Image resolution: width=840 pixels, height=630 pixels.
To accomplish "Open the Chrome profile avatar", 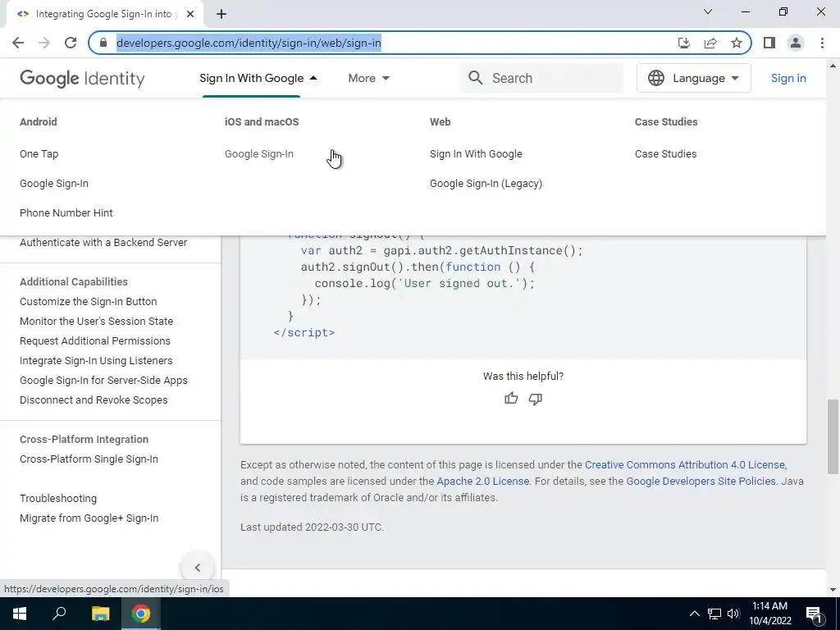I will 796,43.
